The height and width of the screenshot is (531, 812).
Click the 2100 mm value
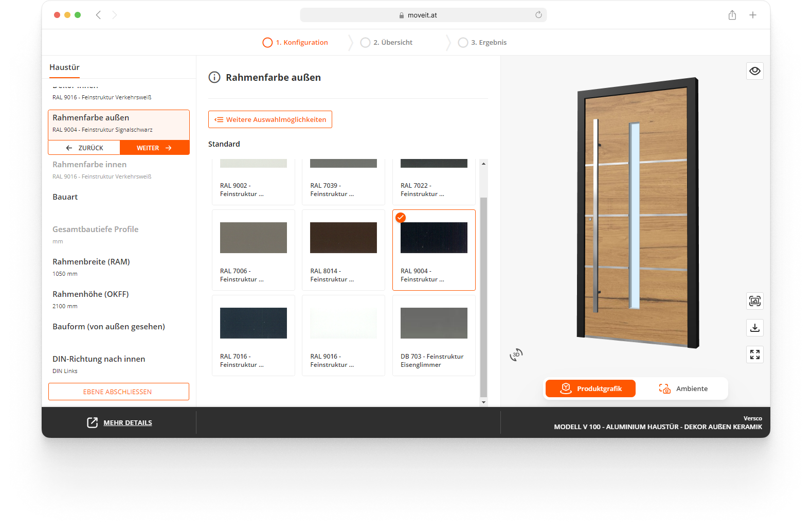coord(65,307)
